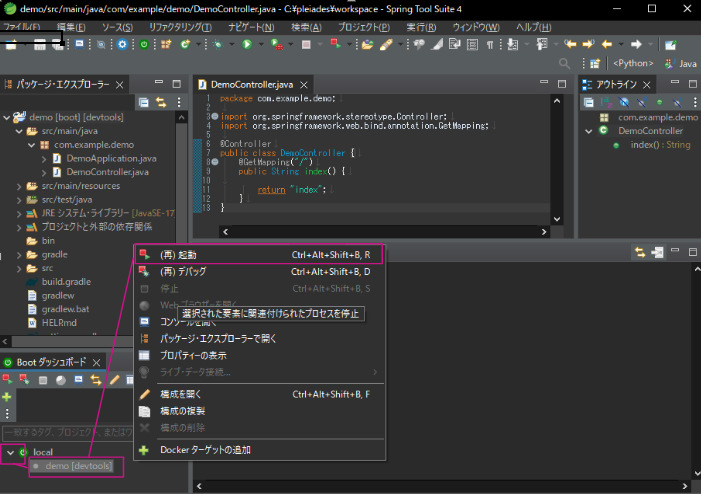Click the Boot Dashboard tag filter field
Image resolution: width=701 pixels, height=494 pixels.
pyautogui.click(x=68, y=433)
